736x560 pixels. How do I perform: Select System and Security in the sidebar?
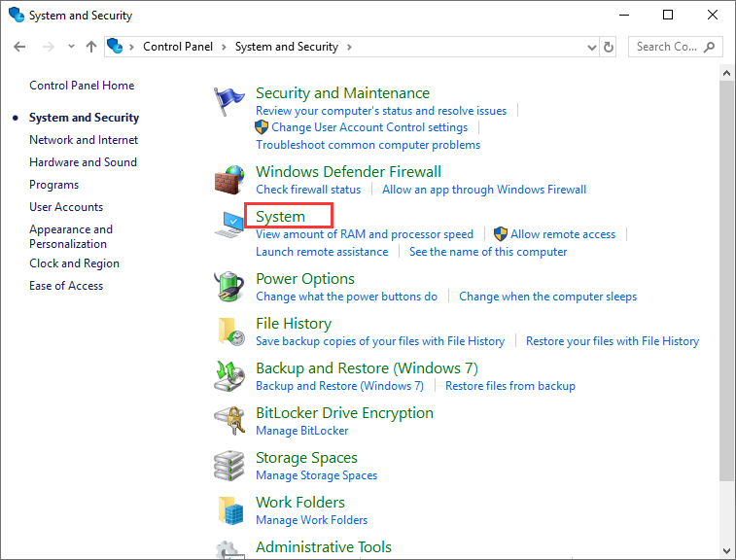(x=84, y=118)
